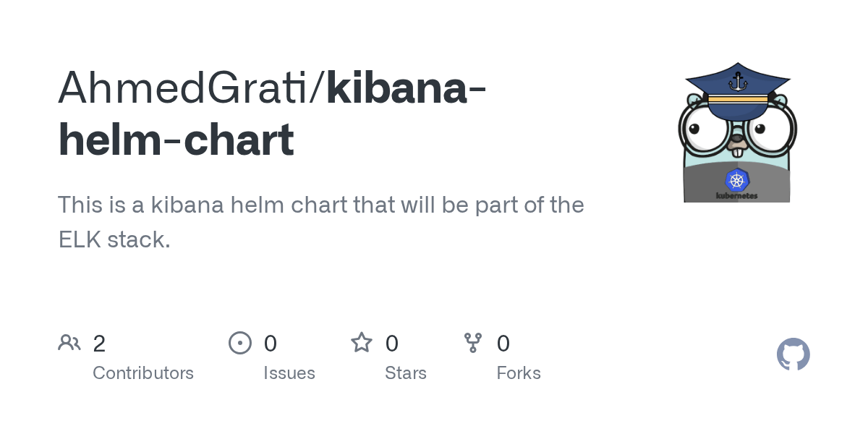Click the GitHub Octocat logo

pos(793,354)
